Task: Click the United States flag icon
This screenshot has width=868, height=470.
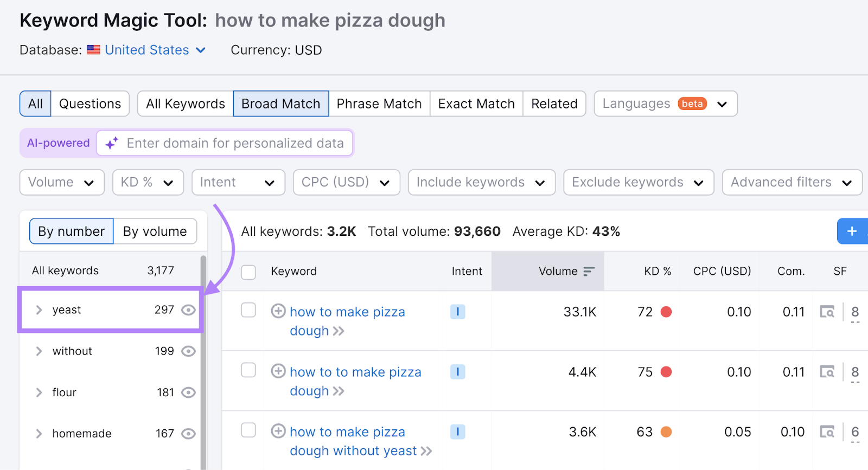Action: tap(93, 49)
